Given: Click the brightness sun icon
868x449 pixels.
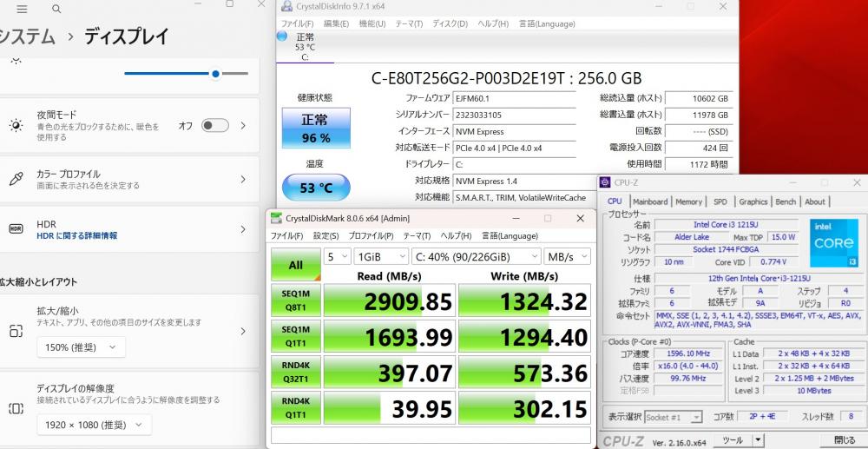Looking at the screenshot, I should (x=16, y=60).
